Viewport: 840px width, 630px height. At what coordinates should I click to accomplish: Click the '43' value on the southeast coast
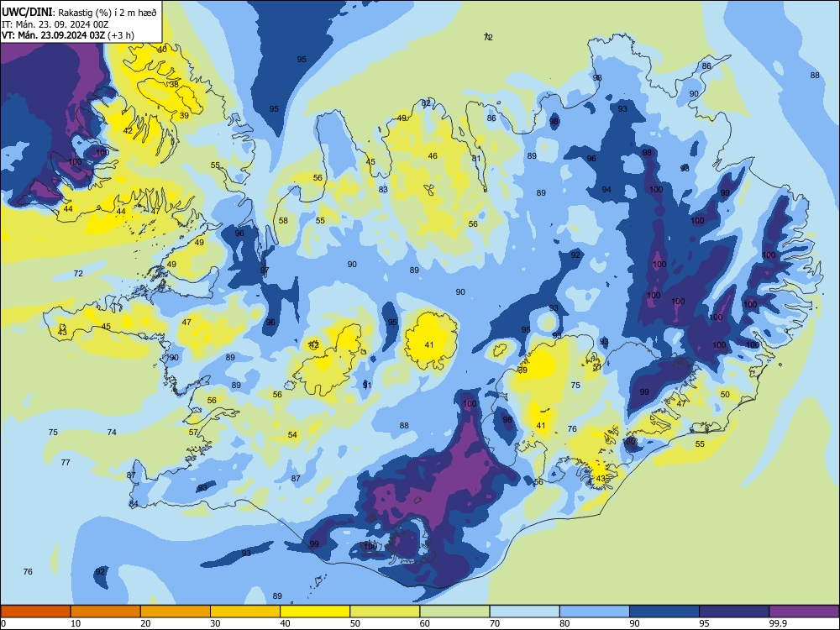[601, 479]
